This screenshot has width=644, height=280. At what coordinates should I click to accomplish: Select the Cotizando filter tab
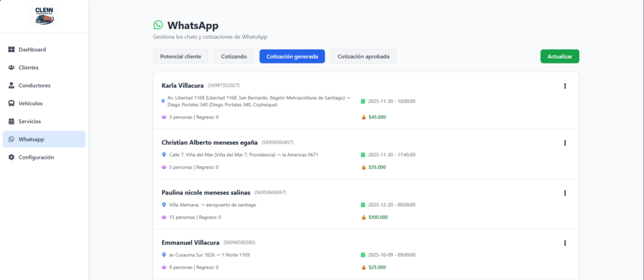[x=234, y=57]
